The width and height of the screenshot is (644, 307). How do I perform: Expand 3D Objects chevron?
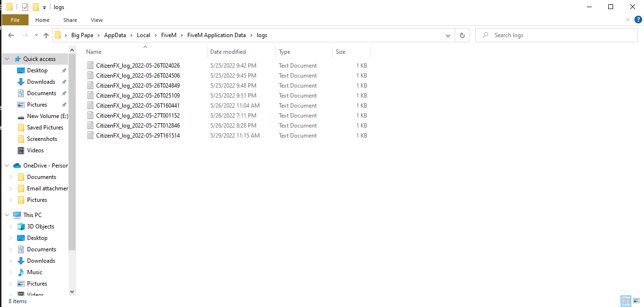tap(11, 227)
